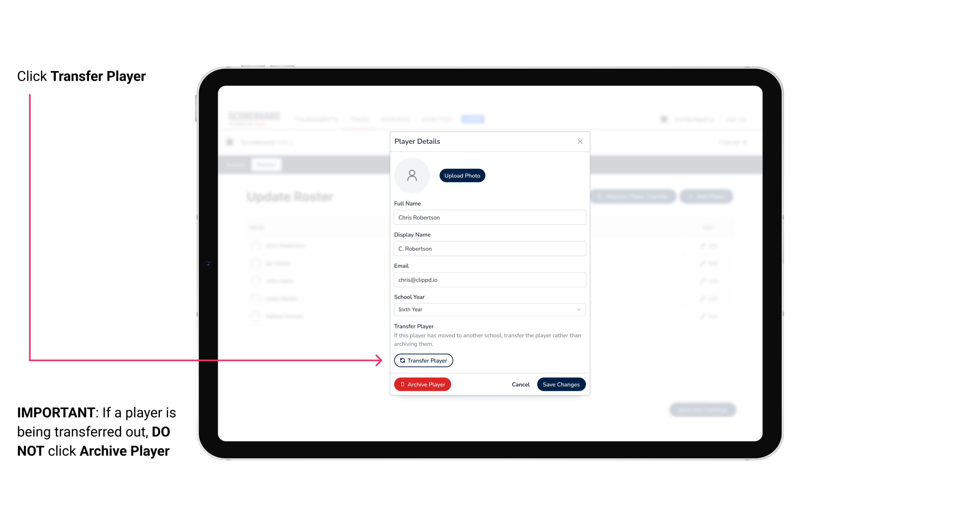Screen dimensions: 980x527
Task: Click Email input field
Action: 489,279
